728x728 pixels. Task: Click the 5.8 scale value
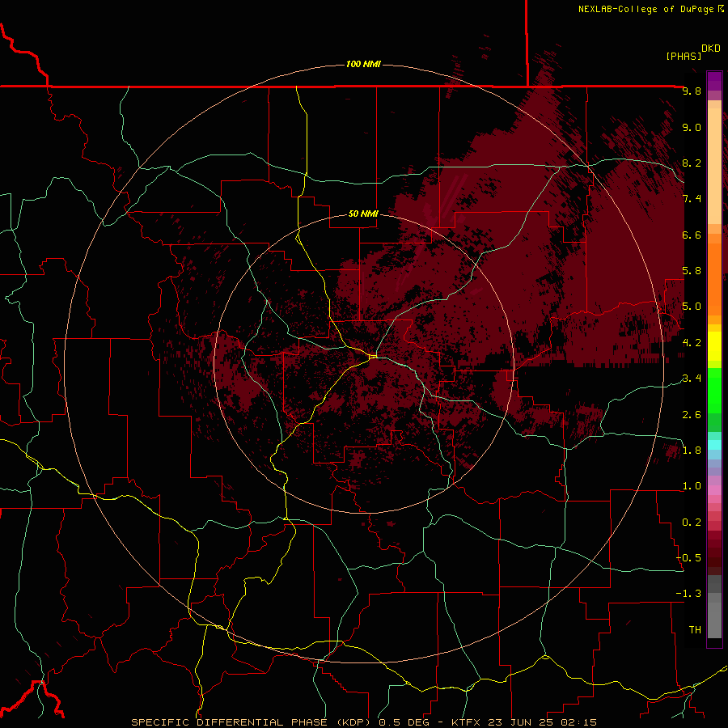click(692, 271)
